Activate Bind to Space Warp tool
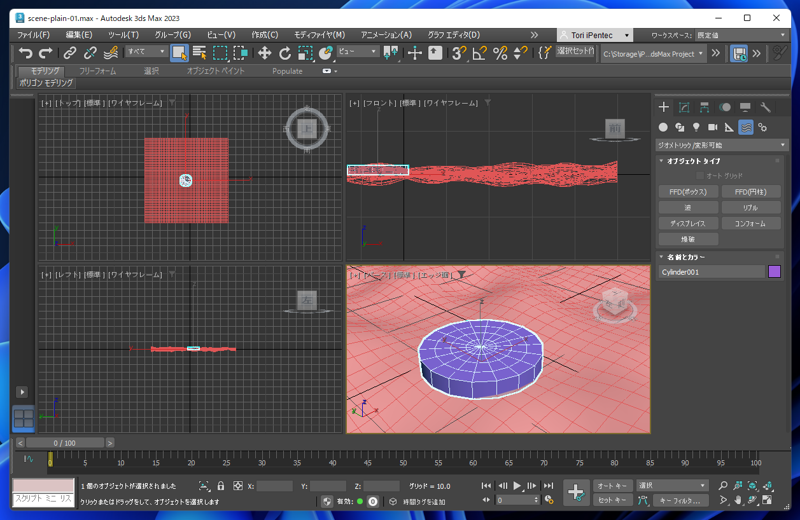The height and width of the screenshot is (520, 800). tap(110, 53)
